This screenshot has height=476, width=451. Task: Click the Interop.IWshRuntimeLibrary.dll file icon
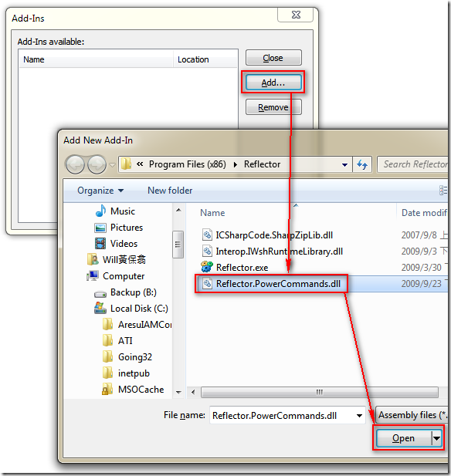coord(207,251)
